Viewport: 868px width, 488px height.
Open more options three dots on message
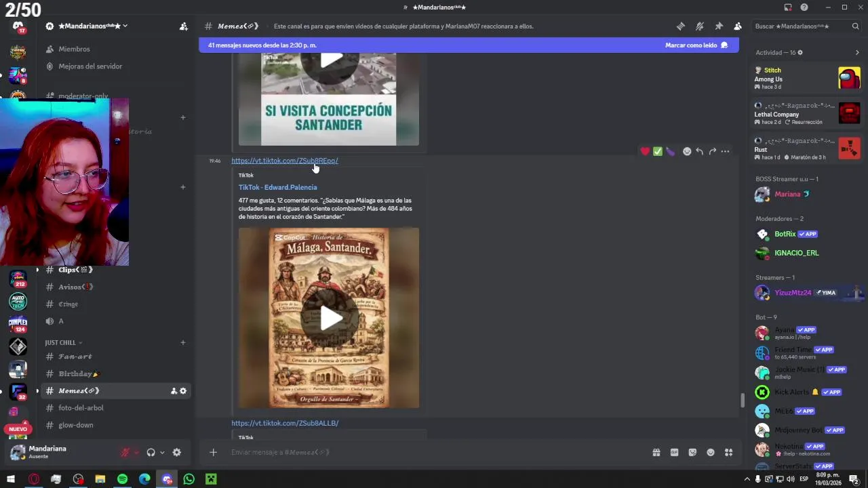pos(726,151)
